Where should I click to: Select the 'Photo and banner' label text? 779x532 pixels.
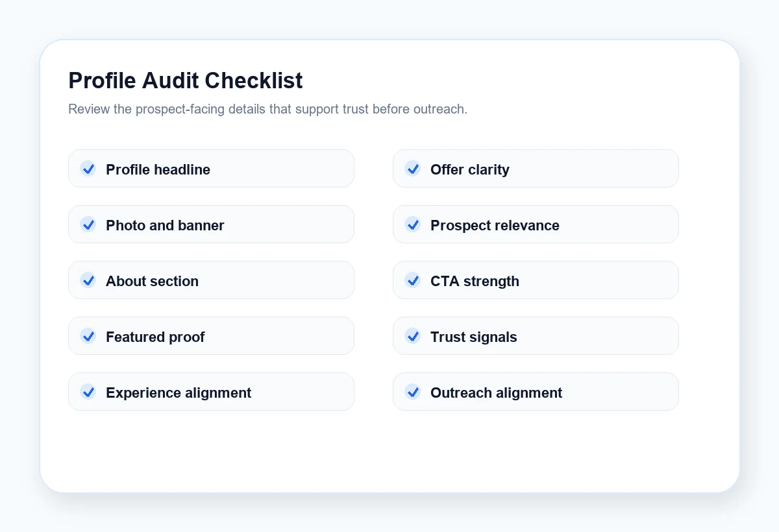point(165,225)
